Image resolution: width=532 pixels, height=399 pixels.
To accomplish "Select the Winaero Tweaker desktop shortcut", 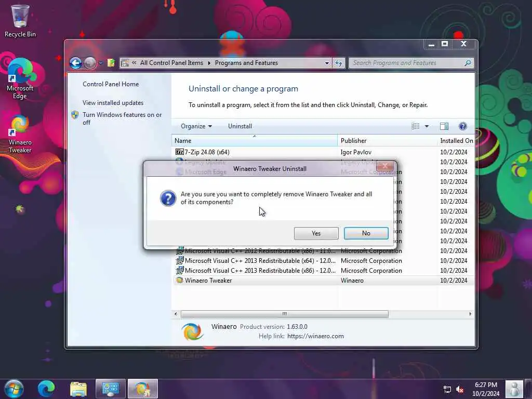I will coord(20,134).
